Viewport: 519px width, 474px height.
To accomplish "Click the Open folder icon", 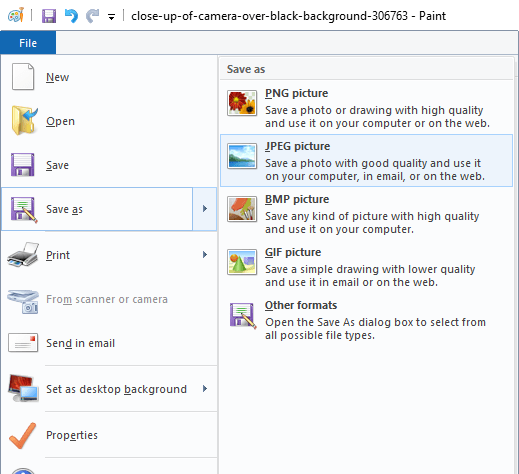I will pos(24,121).
